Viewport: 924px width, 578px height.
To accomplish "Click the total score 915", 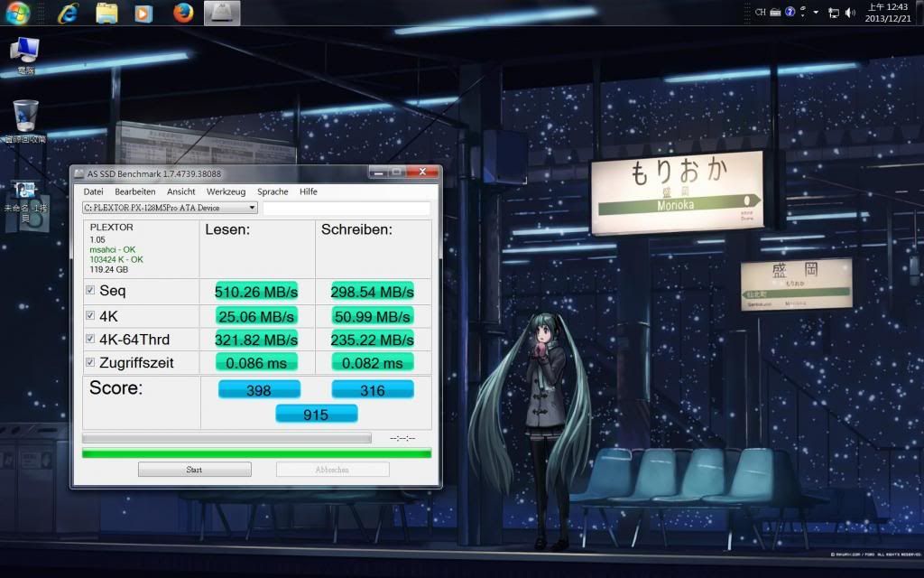I will click(x=317, y=414).
